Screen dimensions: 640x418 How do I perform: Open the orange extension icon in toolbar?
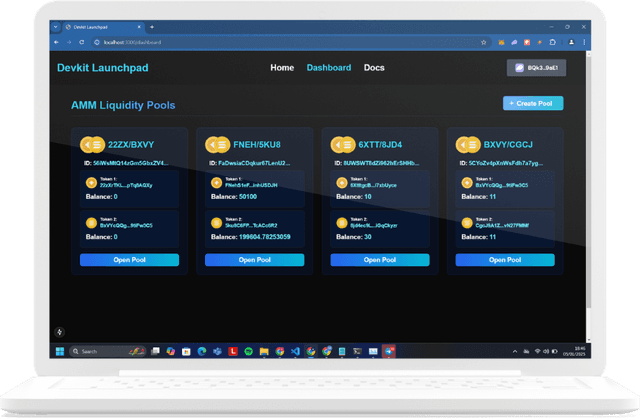(x=540, y=42)
